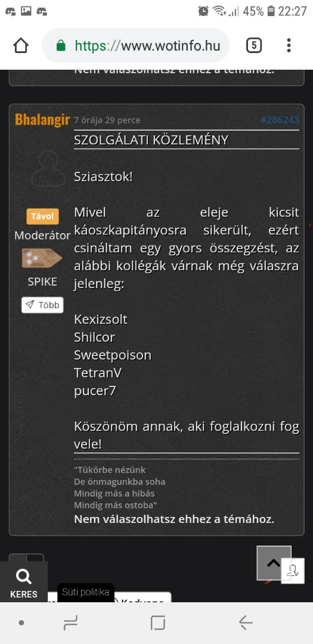Open the tab switcher showing 5 tabs
This screenshot has height=644, width=313.
[x=254, y=45]
